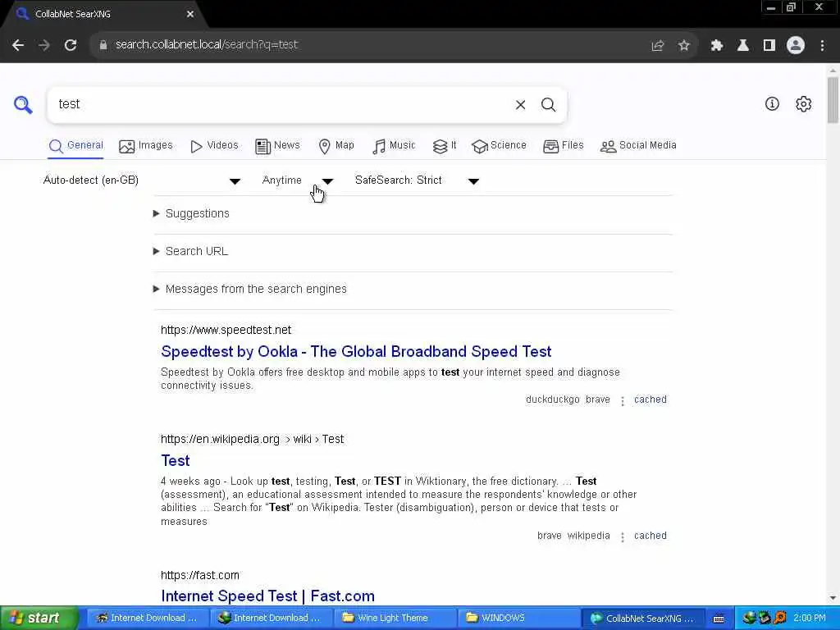The image size is (840, 630).
Task: Open the Windows start button
Action: (x=39, y=619)
